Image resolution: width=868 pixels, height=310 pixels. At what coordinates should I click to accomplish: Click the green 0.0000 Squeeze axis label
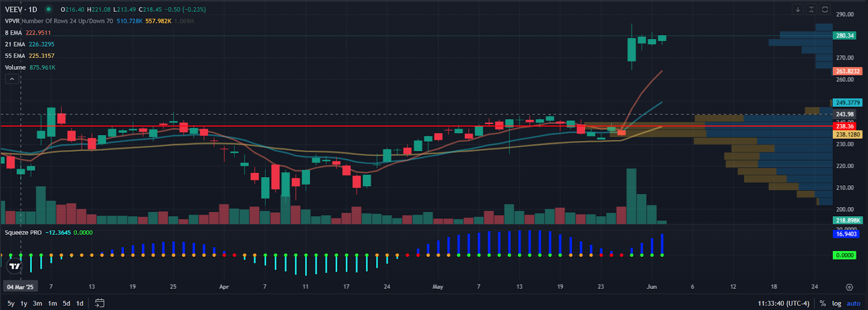(845, 255)
